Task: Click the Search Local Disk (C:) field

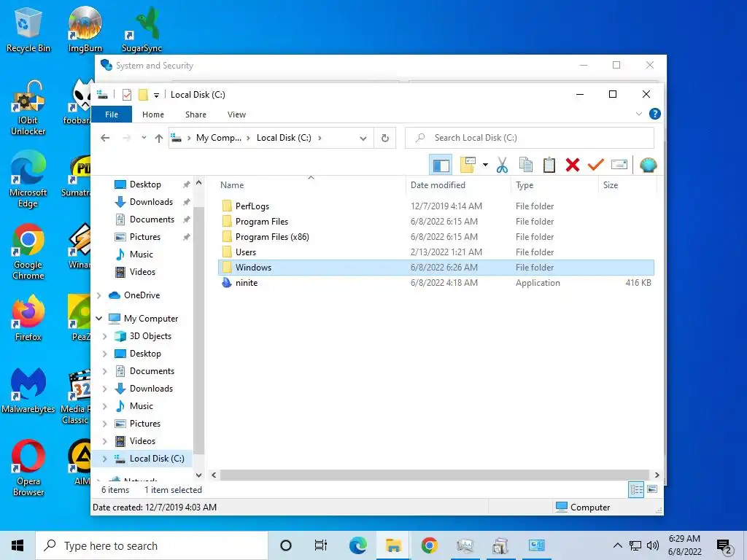Action: coord(530,138)
